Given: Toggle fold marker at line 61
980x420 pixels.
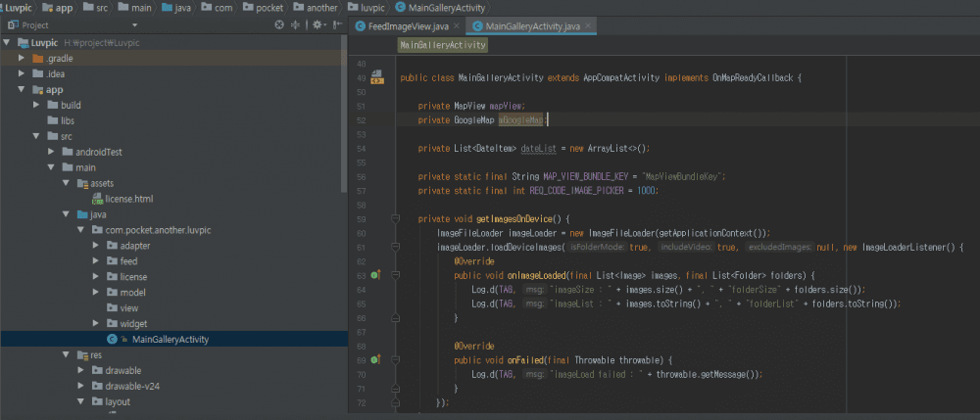Looking at the screenshot, I should (395, 247).
